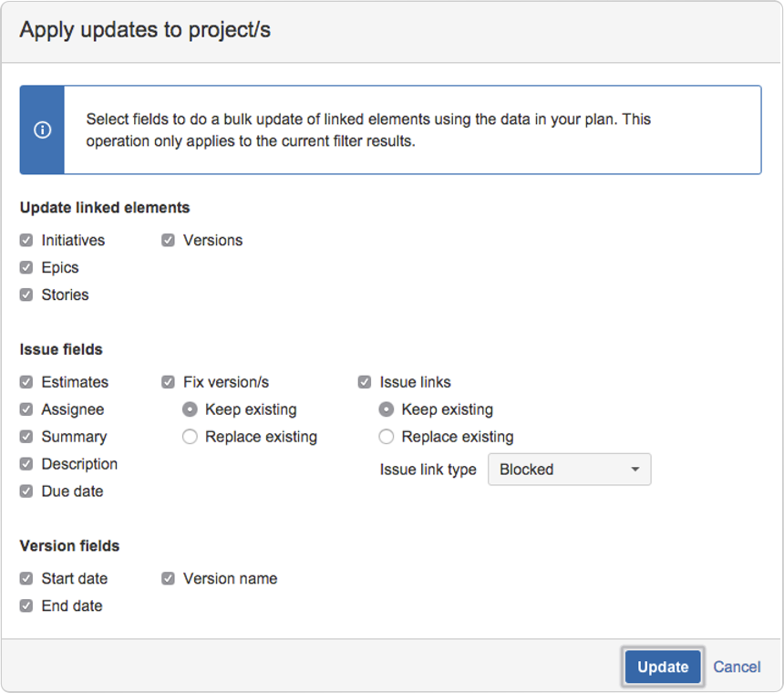Select Replace existing under Fix version/s

click(190, 437)
